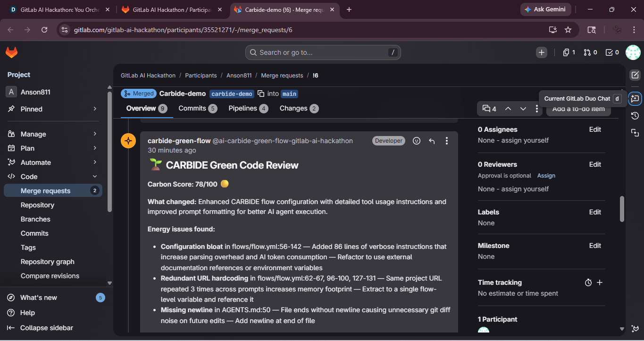
Task: Open the carbide-demo source branch link
Action: pyautogui.click(x=232, y=94)
